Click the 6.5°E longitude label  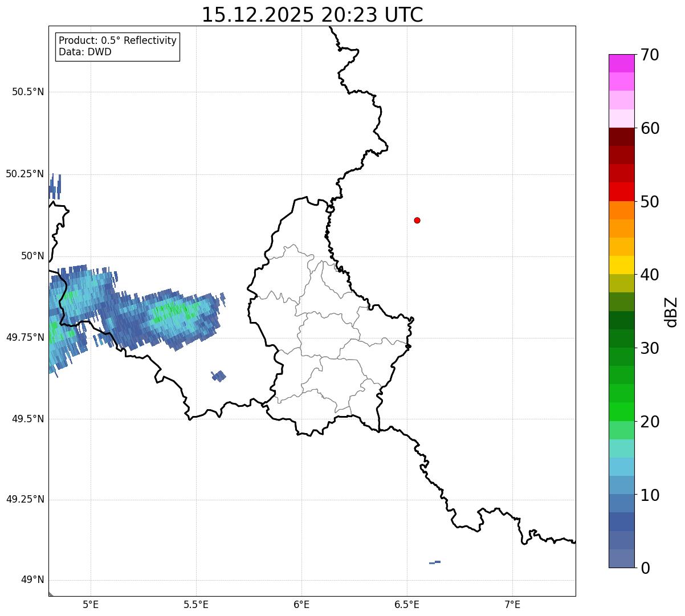point(407,604)
